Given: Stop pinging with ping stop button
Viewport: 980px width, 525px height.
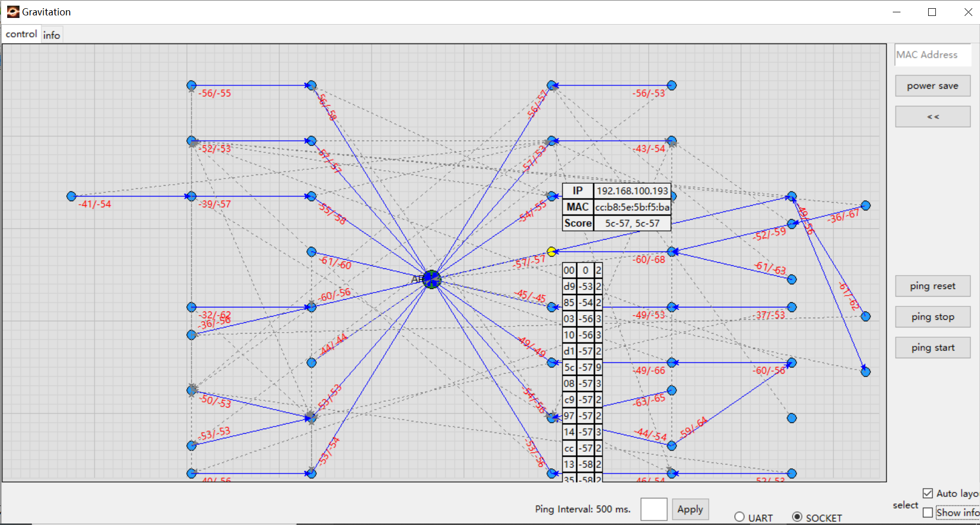Looking at the screenshot, I should pos(932,317).
